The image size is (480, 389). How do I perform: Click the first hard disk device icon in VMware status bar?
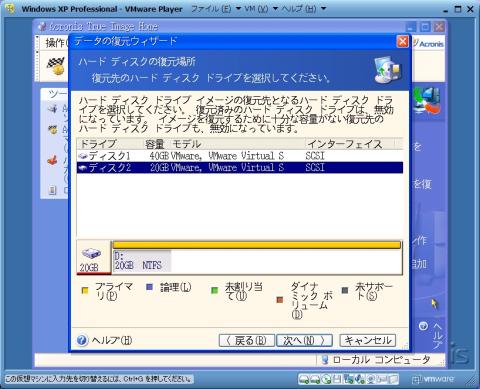(304, 379)
